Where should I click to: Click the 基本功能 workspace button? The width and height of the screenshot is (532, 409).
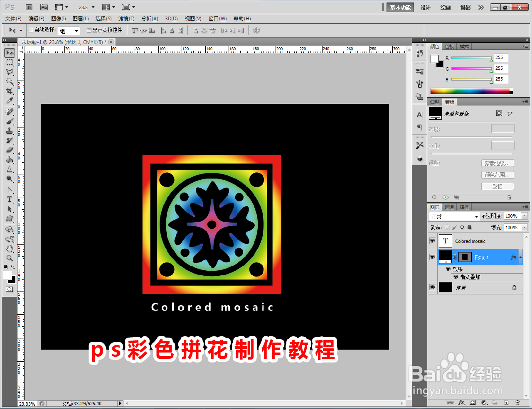pyautogui.click(x=399, y=7)
